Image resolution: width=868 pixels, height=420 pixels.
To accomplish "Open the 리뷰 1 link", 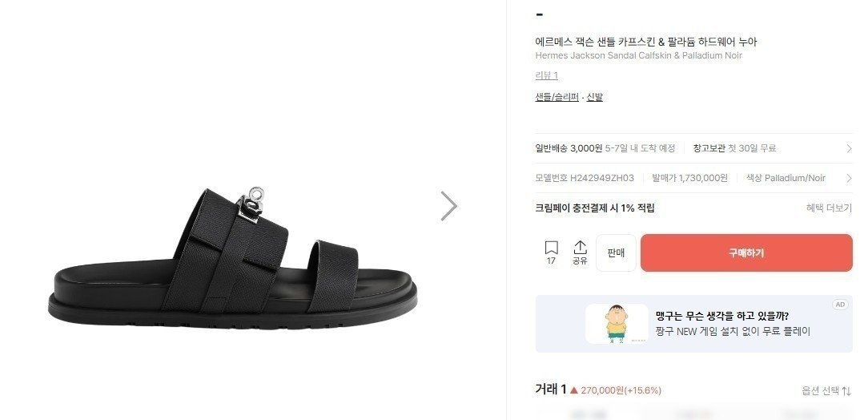I will tap(546, 76).
